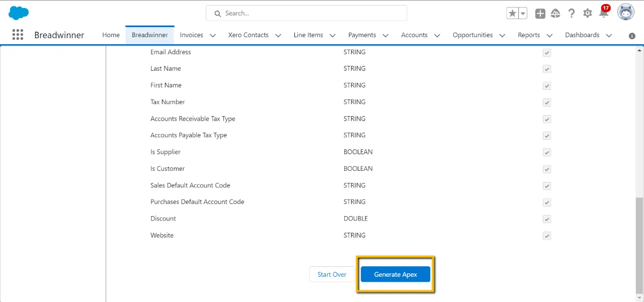The image size is (644, 302).
Task: Expand the Xero Contacts dropdown chevron
Action: point(278,35)
